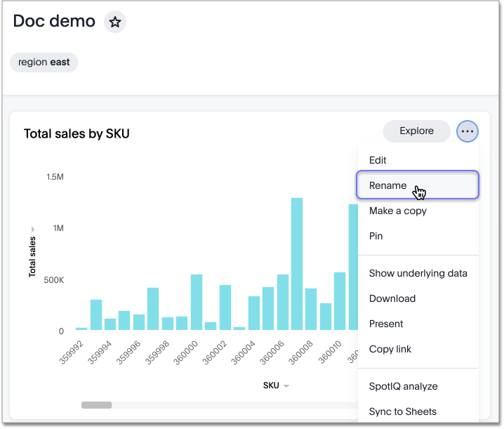Choose Copy link option

(x=390, y=349)
